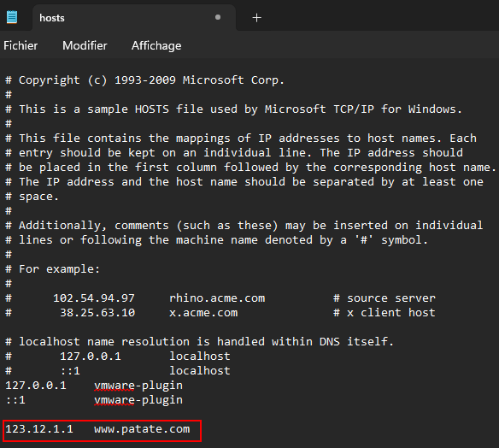Open the Modifier menu
The image size is (499, 448).
point(85,45)
